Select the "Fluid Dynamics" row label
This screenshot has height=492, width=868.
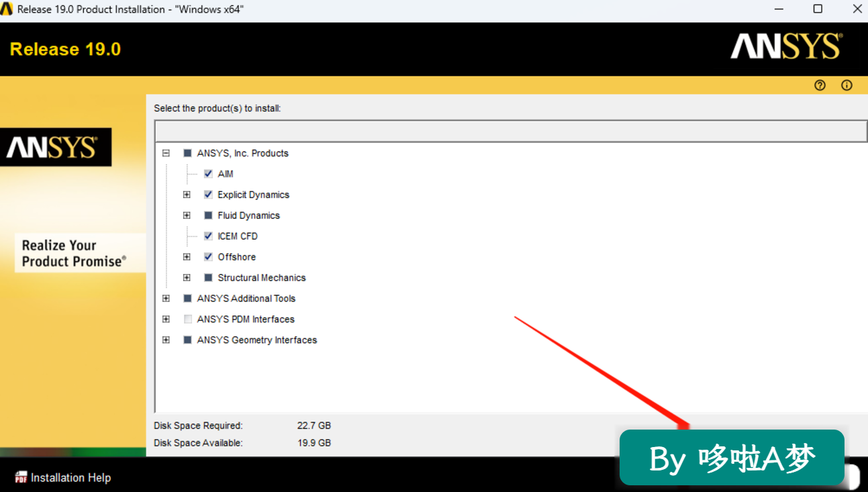(249, 215)
